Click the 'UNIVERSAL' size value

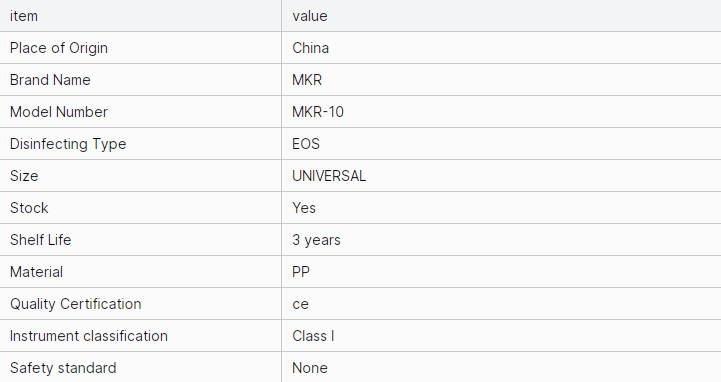pyautogui.click(x=329, y=176)
